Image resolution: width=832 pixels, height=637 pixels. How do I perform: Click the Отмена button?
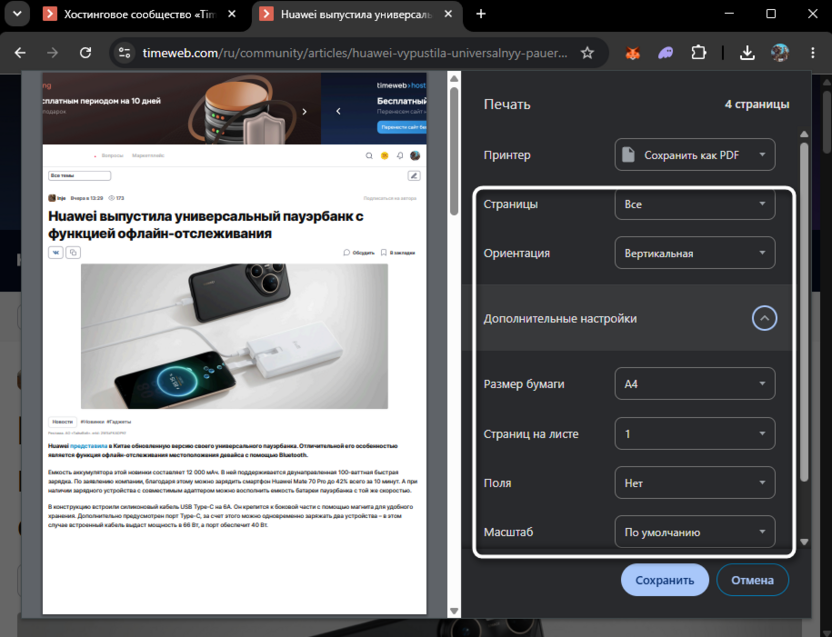[x=752, y=580]
